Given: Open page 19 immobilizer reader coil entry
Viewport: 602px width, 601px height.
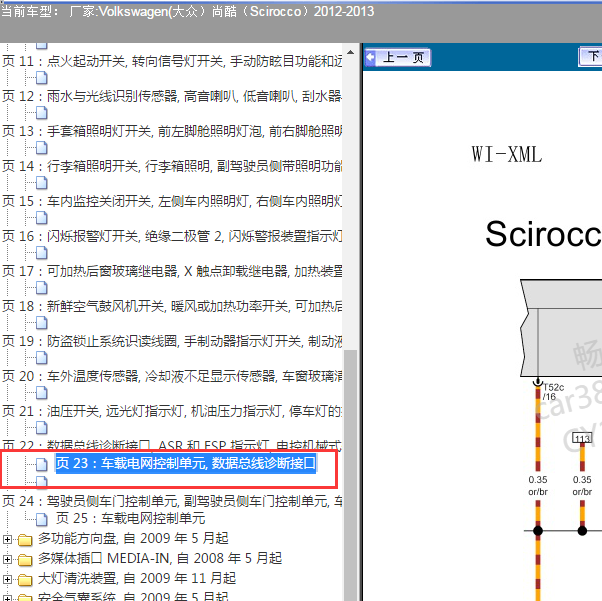Looking at the screenshot, I should (x=172, y=341).
